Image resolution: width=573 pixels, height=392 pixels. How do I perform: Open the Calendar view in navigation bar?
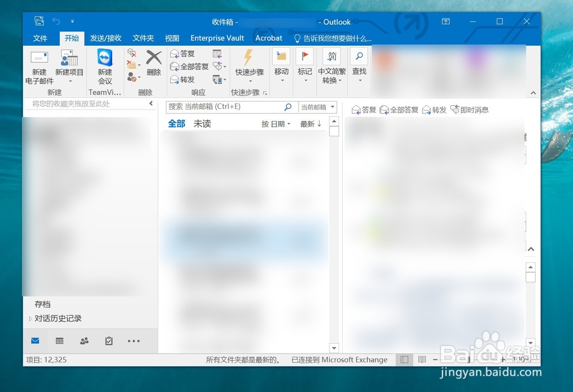click(60, 341)
